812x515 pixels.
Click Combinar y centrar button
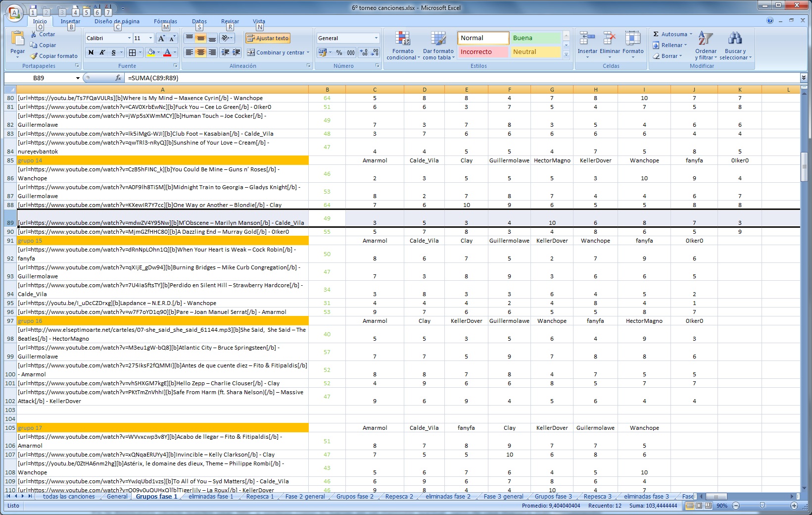pos(278,52)
